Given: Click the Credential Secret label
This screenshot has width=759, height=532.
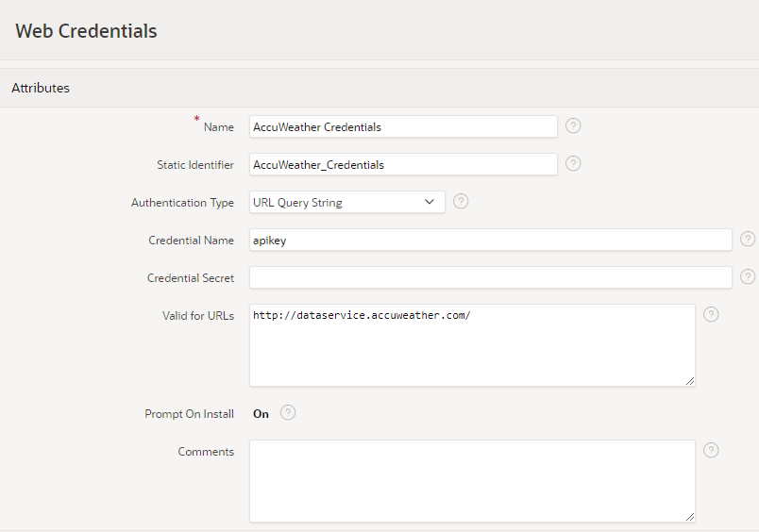Looking at the screenshot, I should (191, 278).
